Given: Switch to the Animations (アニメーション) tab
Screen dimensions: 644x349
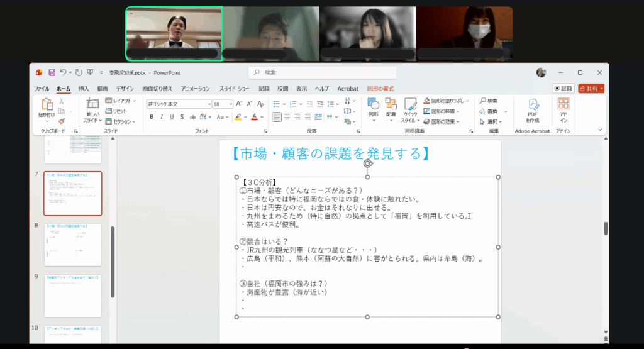Looking at the screenshot, I should click(x=195, y=89).
